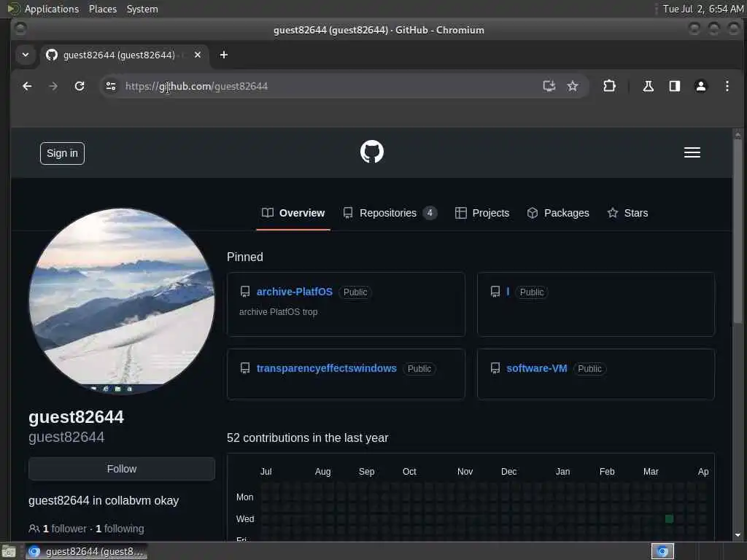The image size is (747, 560).
Task: Click the show desktop icon in bottom panel
Action: pos(9,552)
